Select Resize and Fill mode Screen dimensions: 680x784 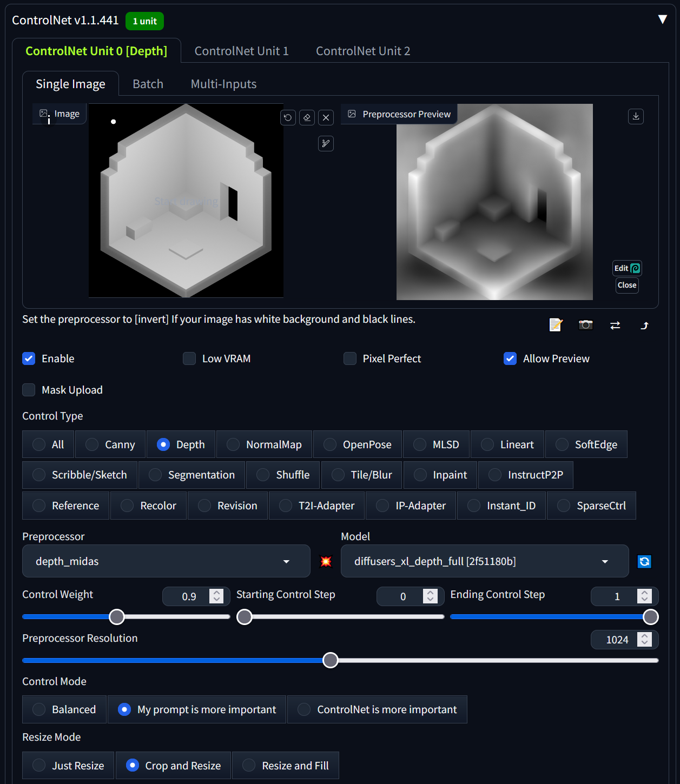286,766
